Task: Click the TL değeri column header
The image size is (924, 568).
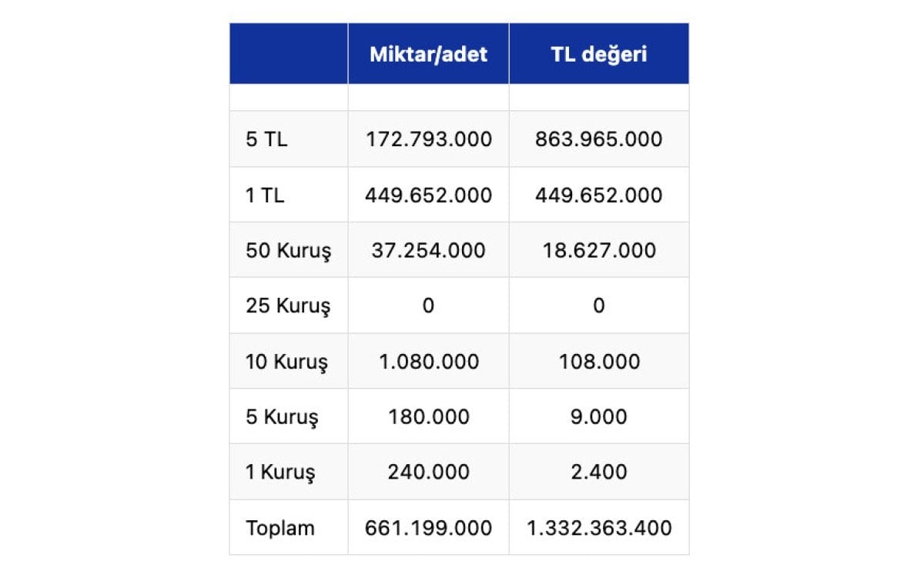Action: (598, 55)
